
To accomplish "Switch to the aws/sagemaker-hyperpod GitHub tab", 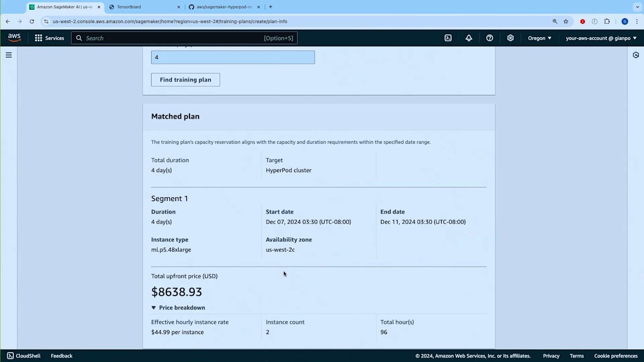I will pos(225,7).
